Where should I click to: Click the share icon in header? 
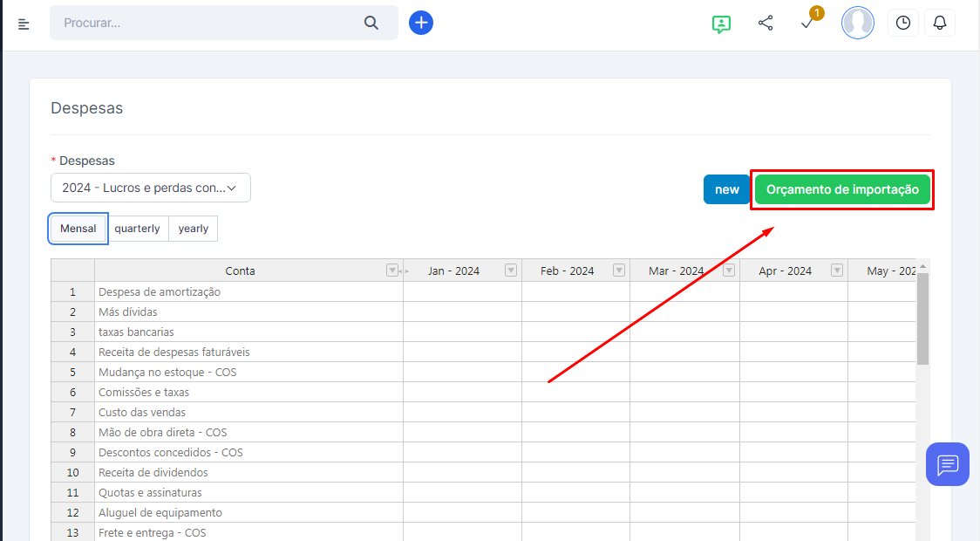coord(766,23)
